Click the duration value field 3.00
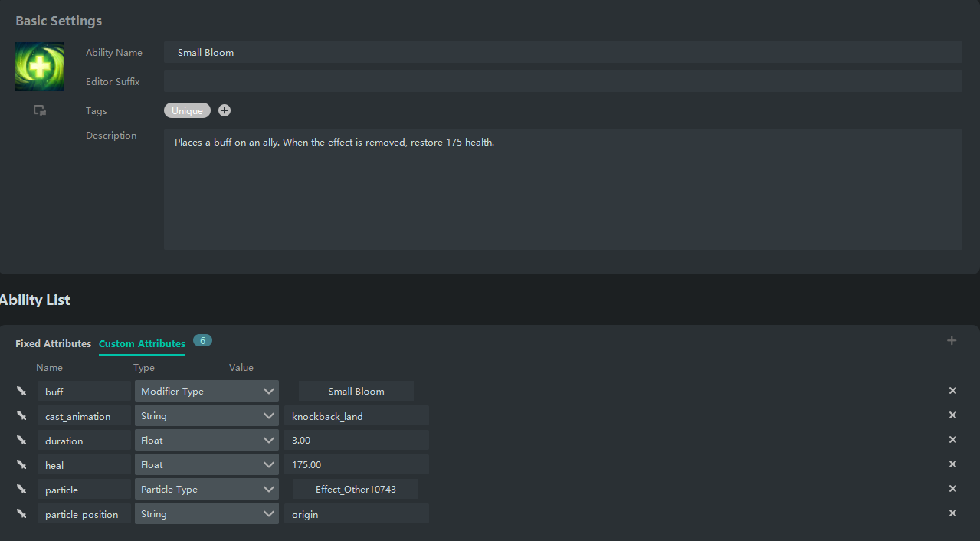 tap(356, 441)
